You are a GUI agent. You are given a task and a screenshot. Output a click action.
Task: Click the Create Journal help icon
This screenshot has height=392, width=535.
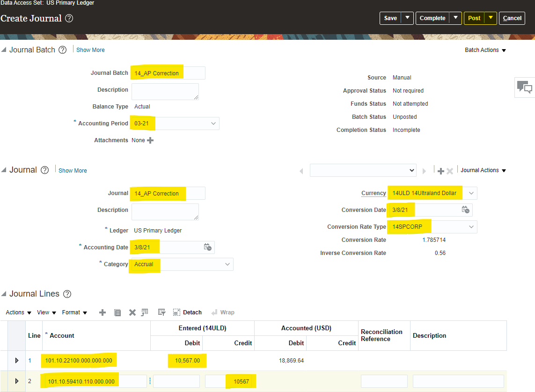[69, 18]
